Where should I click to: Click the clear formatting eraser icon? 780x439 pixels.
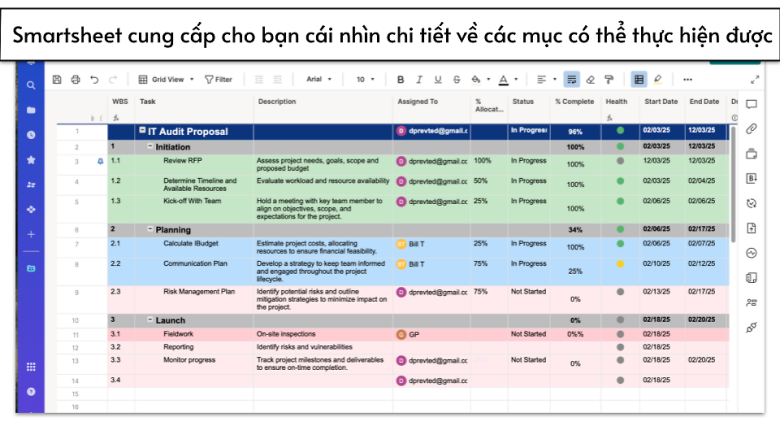(x=590, y=80)
